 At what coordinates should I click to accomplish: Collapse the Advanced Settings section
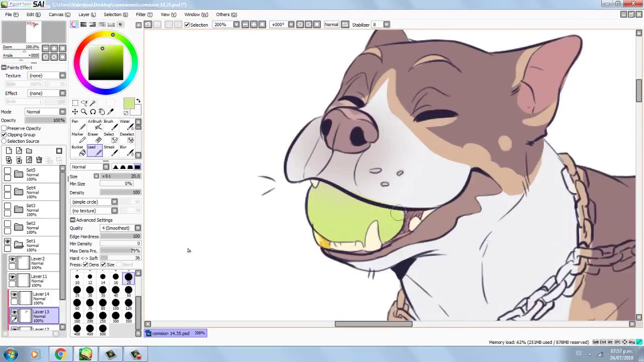(72, 220)
